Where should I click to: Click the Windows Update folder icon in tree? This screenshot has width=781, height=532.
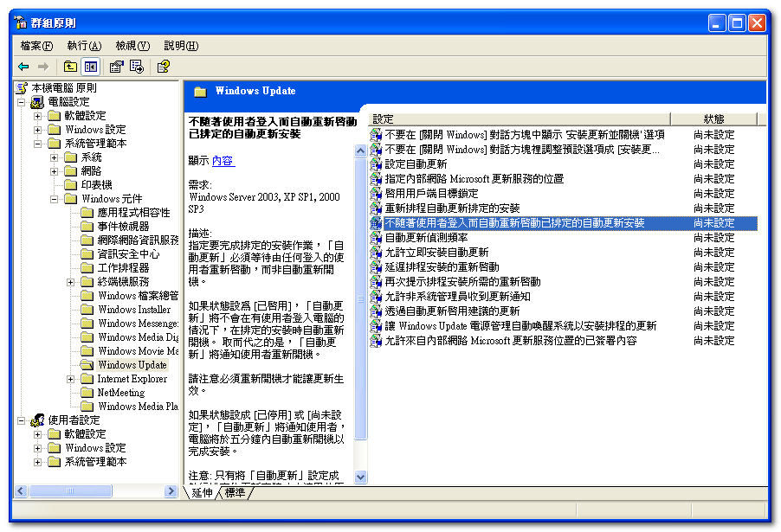[87, 365]
